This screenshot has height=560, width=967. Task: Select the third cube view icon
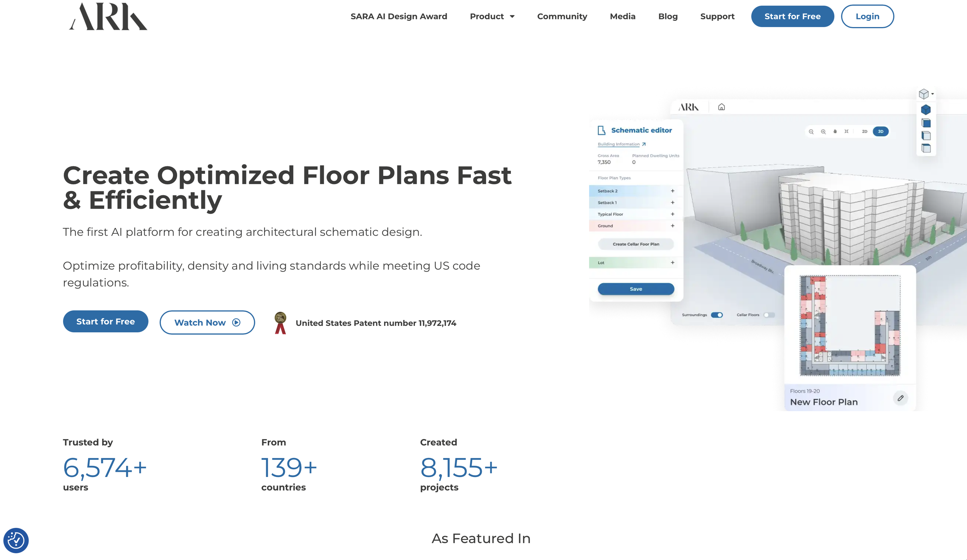[x=926, y=136]
